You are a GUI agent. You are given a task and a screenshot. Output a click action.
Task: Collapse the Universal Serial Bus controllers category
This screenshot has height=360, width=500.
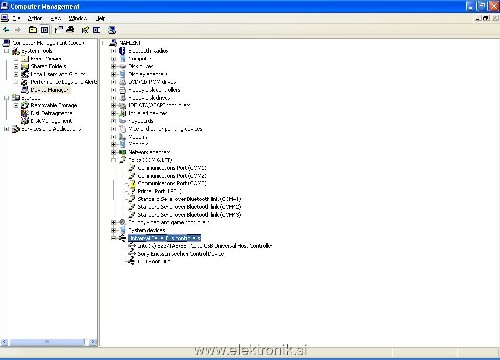(113, 238)
